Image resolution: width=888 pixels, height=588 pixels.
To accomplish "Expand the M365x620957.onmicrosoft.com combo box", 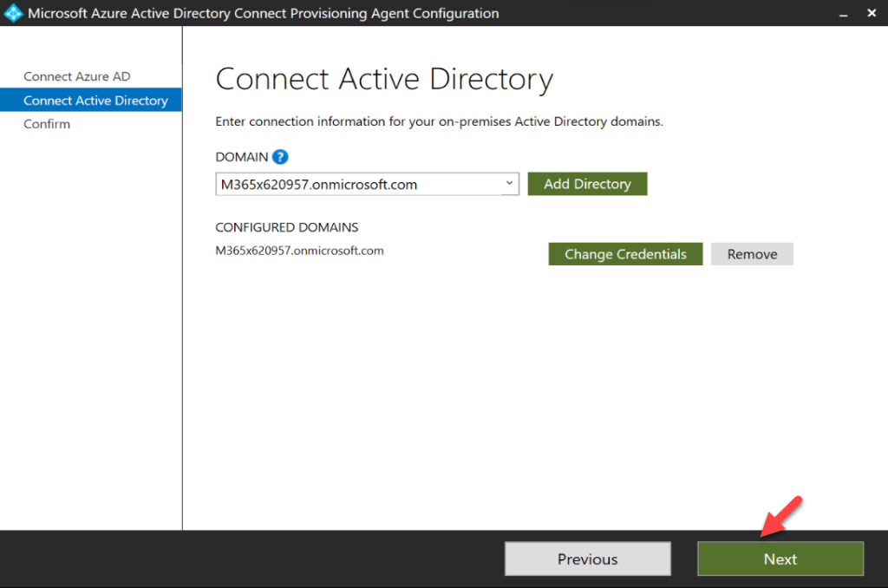I will click(x=508, y=183).
